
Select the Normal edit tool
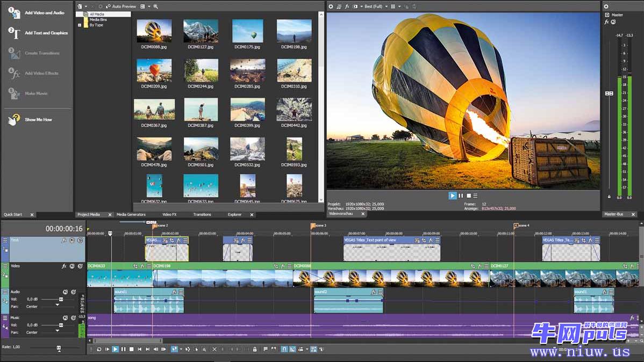tap(175, 349)
